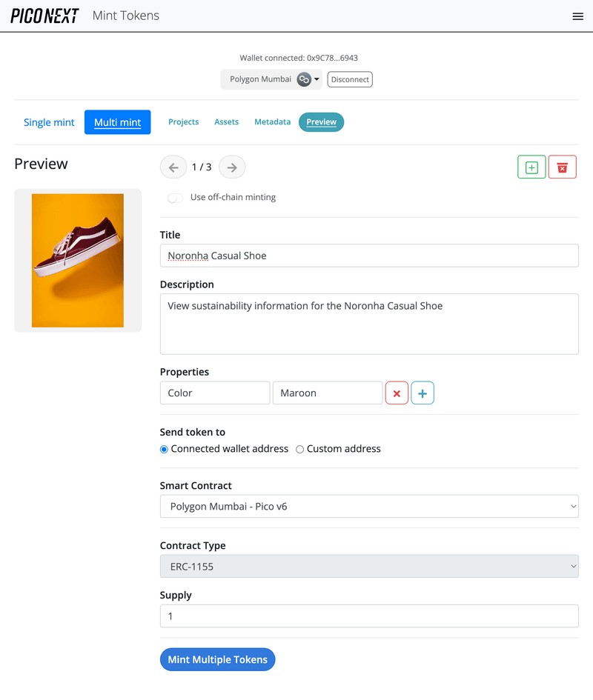The height and width of the screenshot is (700, 593).
Task: Click the PICONEXT logo
Action: pyautogui.click(x=44, y=16)
